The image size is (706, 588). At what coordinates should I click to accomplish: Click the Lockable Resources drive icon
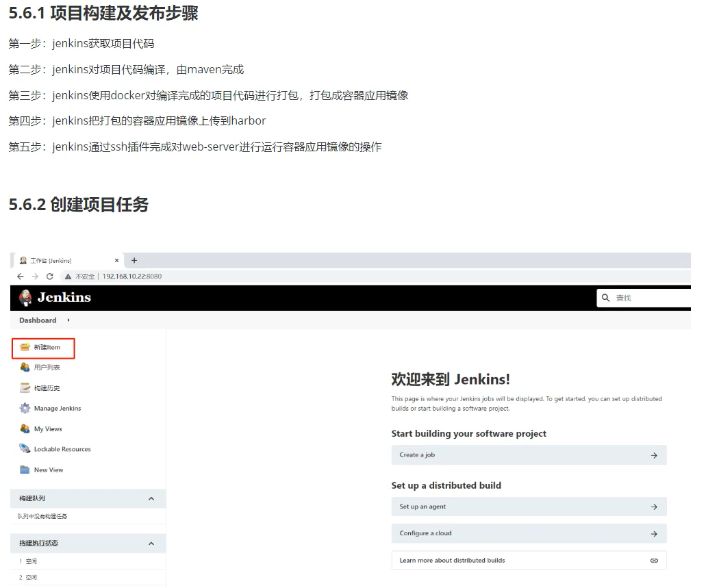pyautogui.click(x=25, y=449)
